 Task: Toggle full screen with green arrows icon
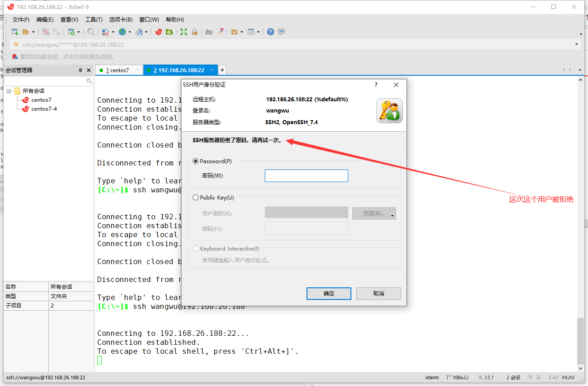[184, 32]
